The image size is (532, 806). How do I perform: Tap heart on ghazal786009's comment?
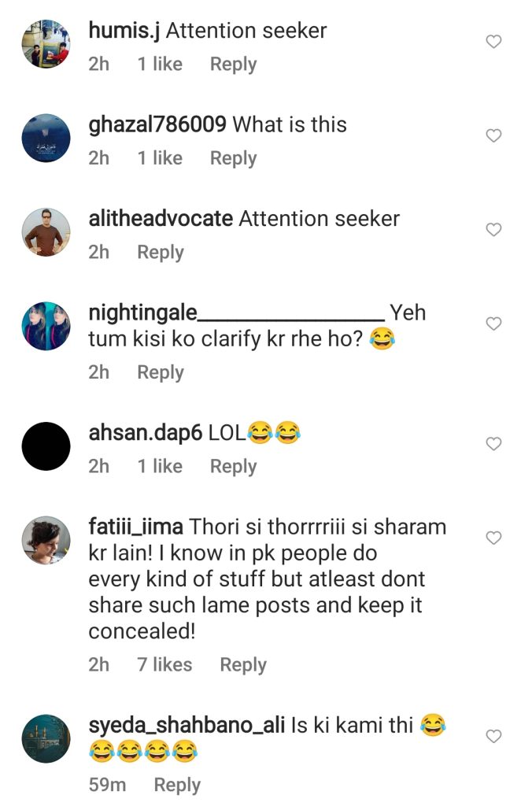coord(493,135)
